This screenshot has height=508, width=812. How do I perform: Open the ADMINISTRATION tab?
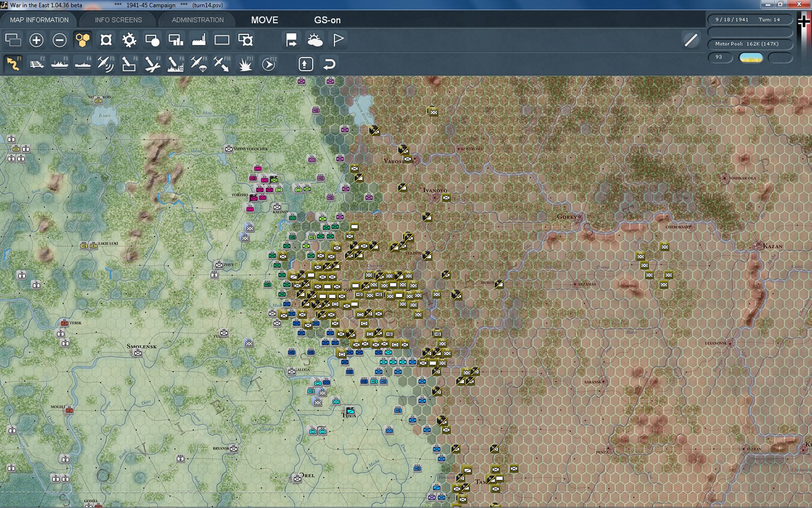pyautogui.click(x=198, y=20)
